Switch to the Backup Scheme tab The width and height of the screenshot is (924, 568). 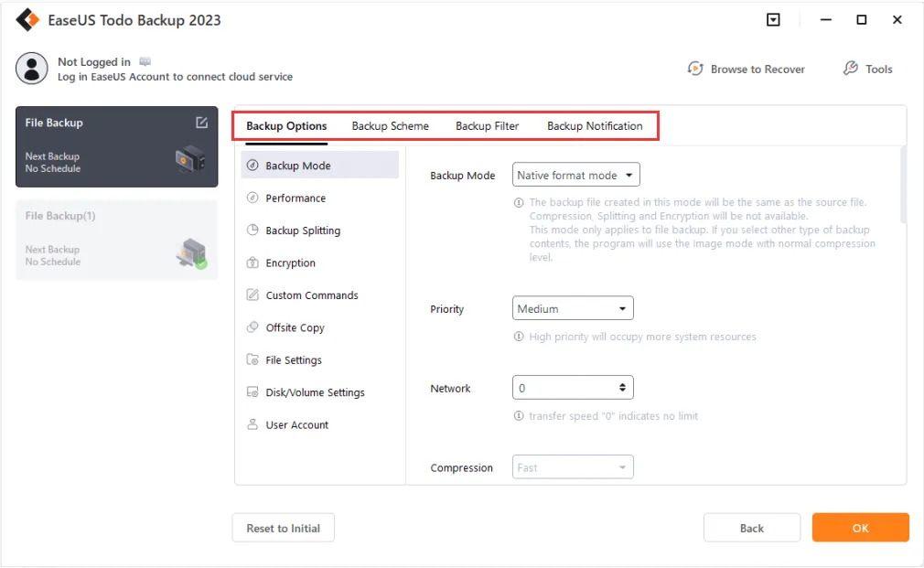pyautogui.click(x=390, y=125)
